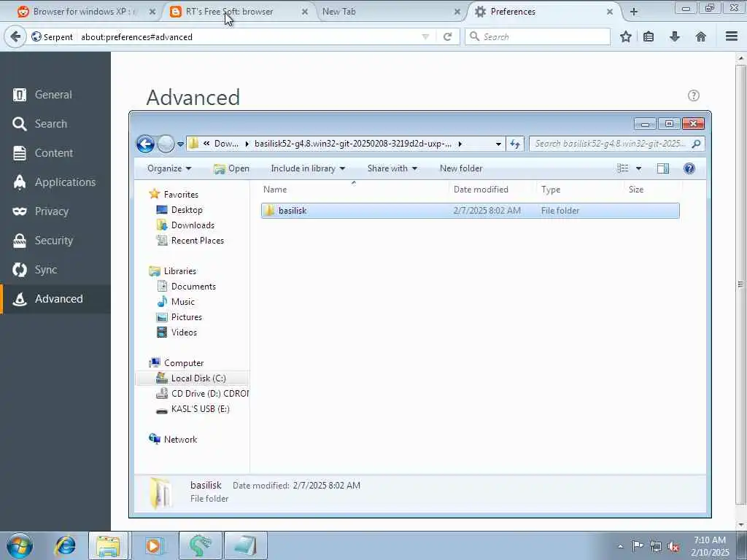
Task: Sort by Date modified column
Action: point(492,189)
